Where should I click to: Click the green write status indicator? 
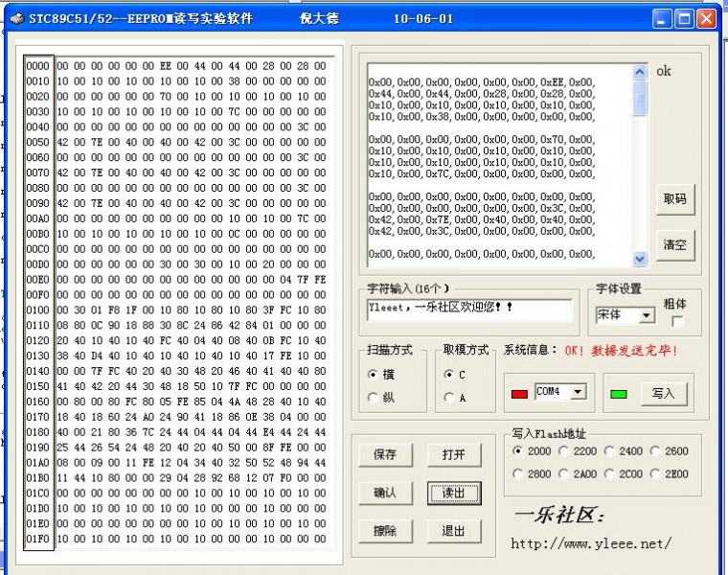tap(618, 393)
